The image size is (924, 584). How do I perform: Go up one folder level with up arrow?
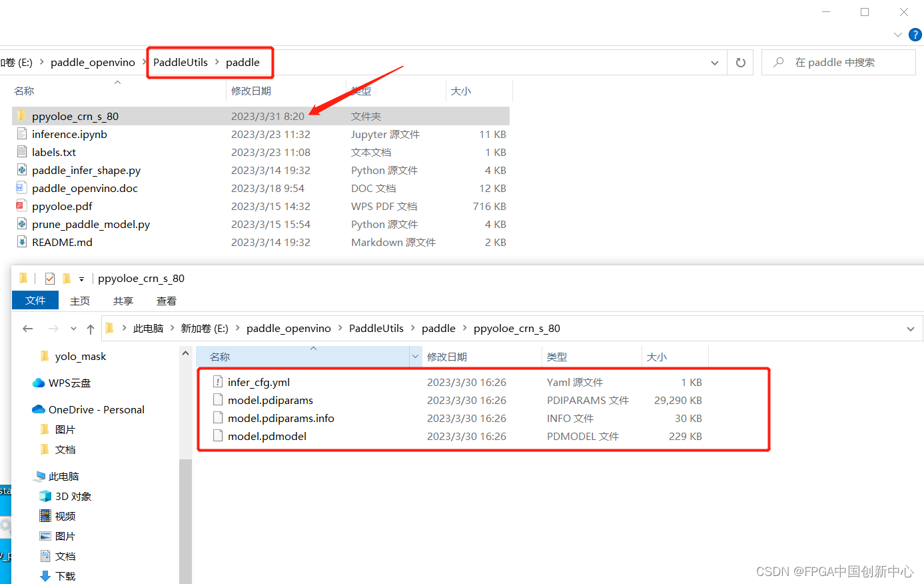pos(91,328)
